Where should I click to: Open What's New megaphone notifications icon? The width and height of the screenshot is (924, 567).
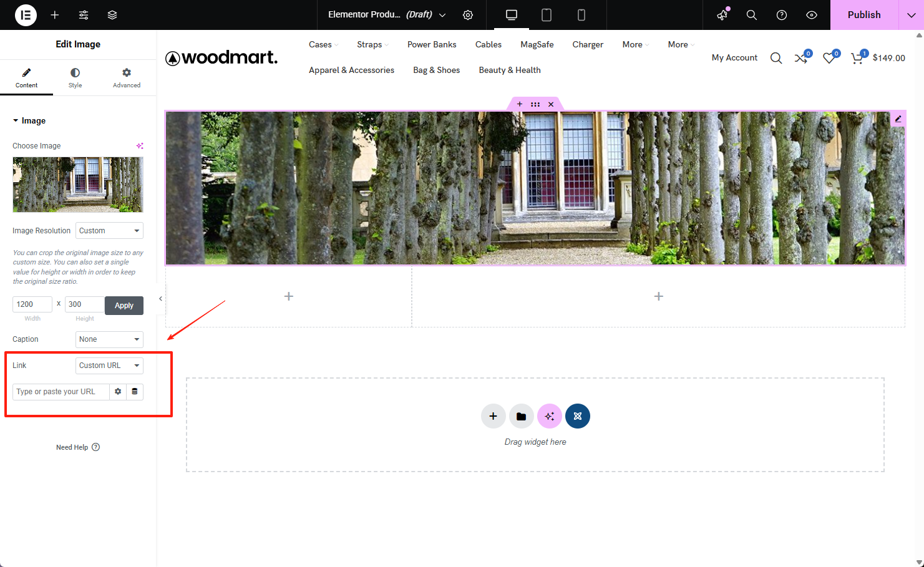click(722, 15)
